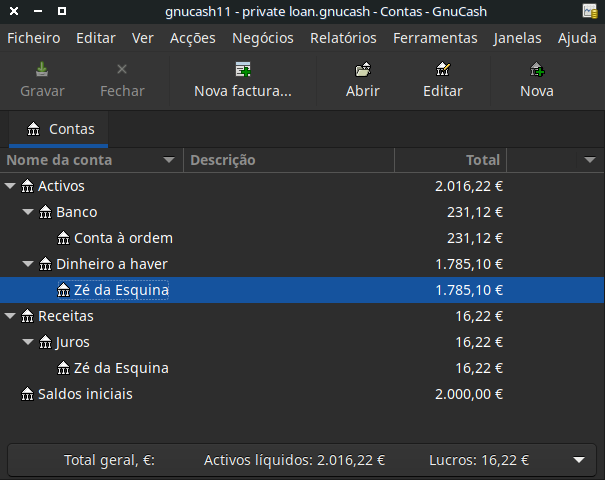This screenshot has height=480, width=605.
Task: Click the Nova new account icon
Action: click(537, 70)
